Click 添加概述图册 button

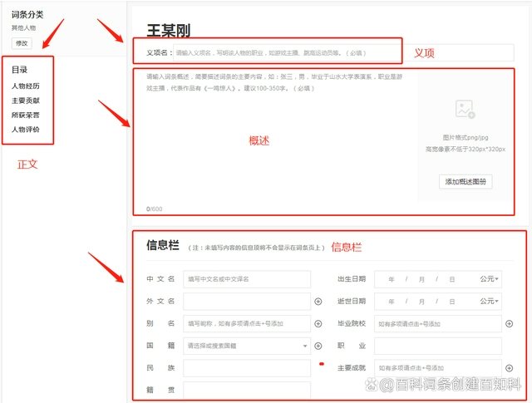click(x=465, y=181)
